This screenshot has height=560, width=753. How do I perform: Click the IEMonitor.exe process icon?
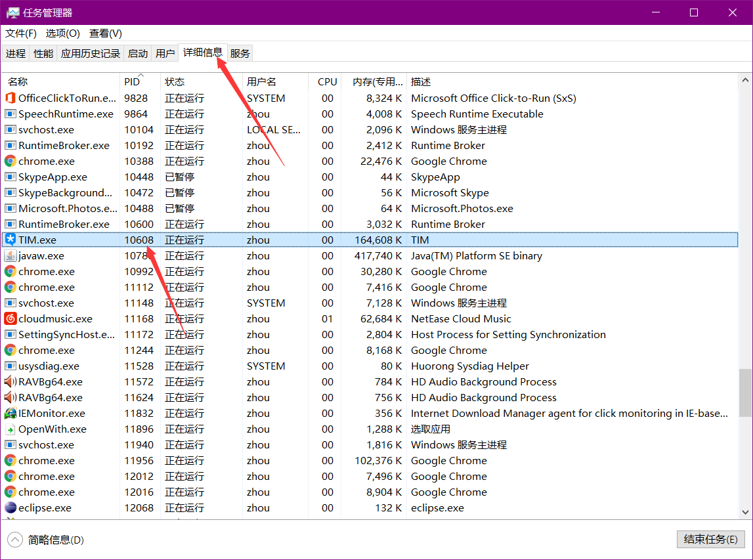11,414
